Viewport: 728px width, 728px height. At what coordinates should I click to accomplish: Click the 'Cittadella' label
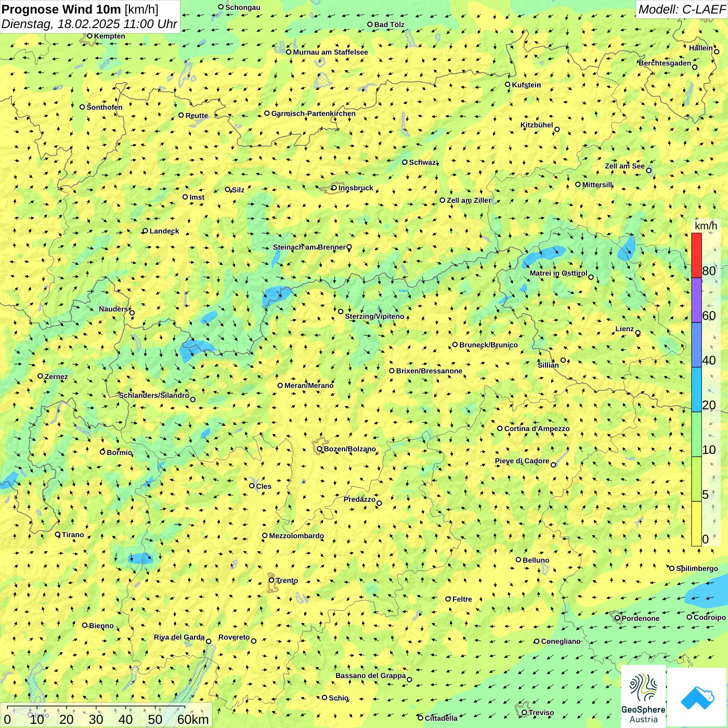click(x=441, y=718)
